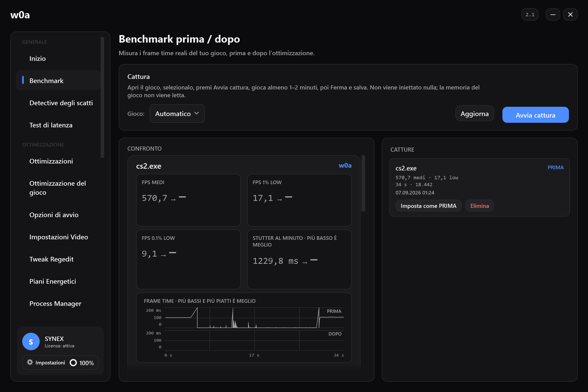Select Benchmark in the sidebar
The image size is (588, 392).
58,80
